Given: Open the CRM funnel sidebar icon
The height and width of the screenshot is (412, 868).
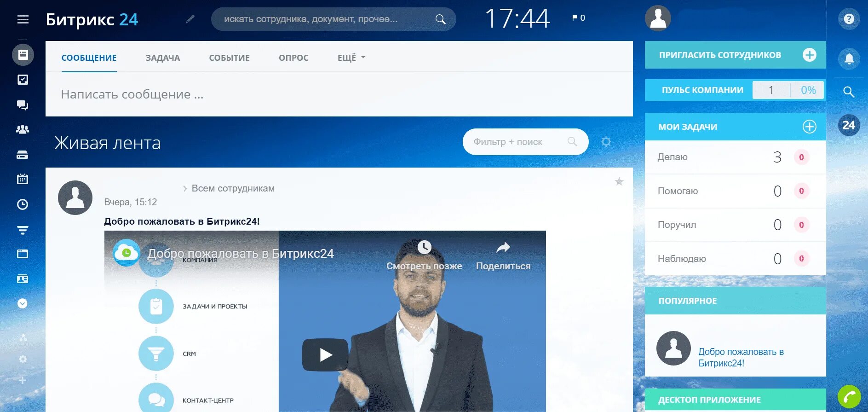Looking at the screenshot, I should tap(23, 230).
